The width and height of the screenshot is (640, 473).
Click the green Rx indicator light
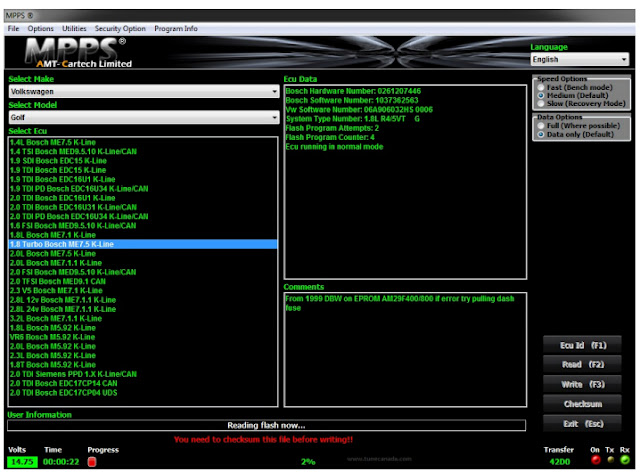coord(624,460)
